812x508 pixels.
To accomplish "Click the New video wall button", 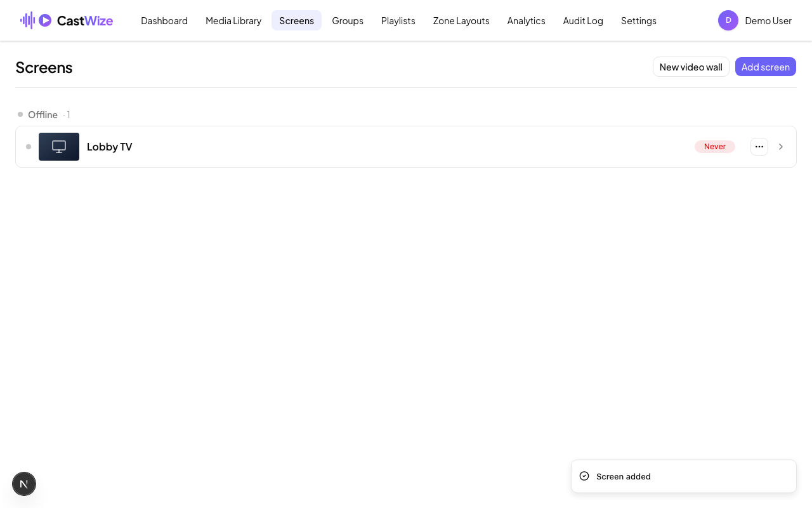I will pyautogui.click(x=691, y=67).
